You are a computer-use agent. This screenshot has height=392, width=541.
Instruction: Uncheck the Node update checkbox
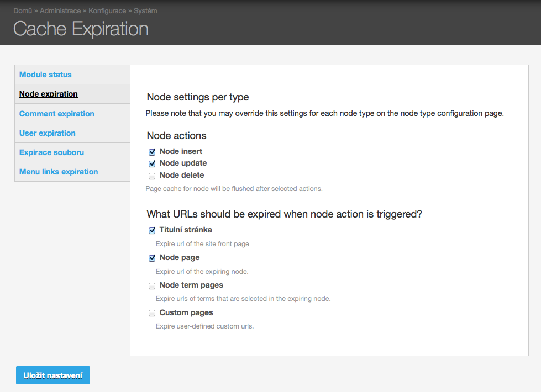(152, 163)
